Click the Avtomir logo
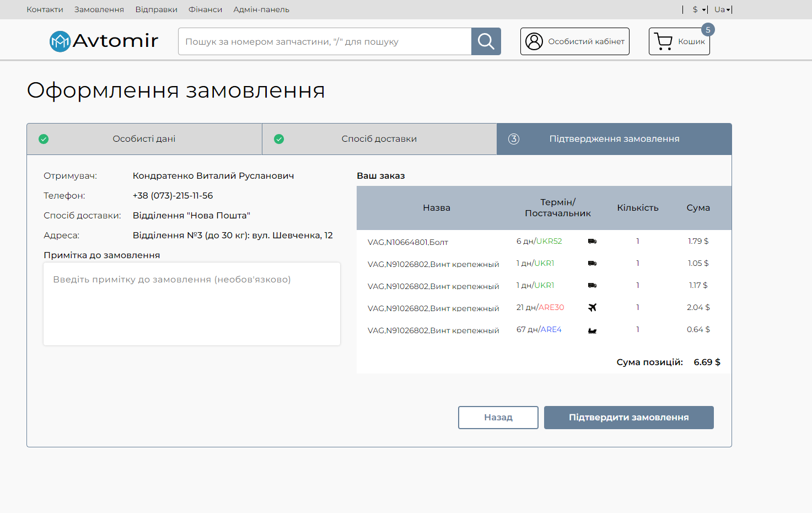The width and height of the screenshot is (812, 513). click(x=104, y=41)
